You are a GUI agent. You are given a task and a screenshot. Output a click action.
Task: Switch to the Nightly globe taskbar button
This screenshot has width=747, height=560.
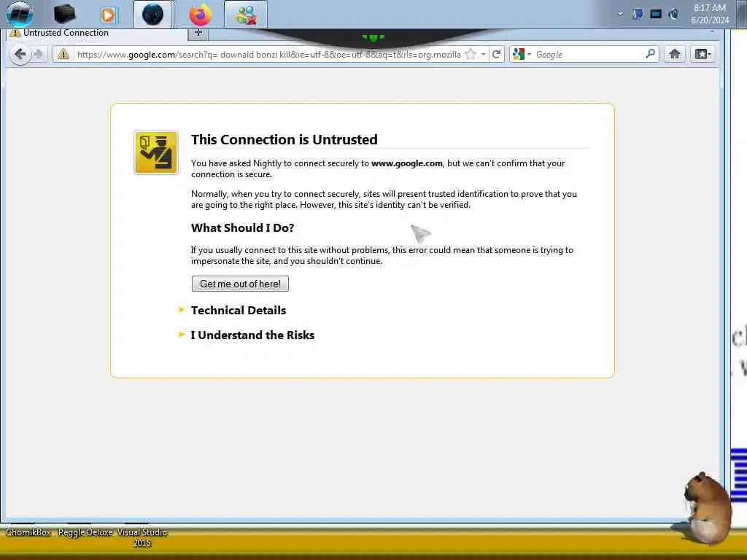(152, 15)
